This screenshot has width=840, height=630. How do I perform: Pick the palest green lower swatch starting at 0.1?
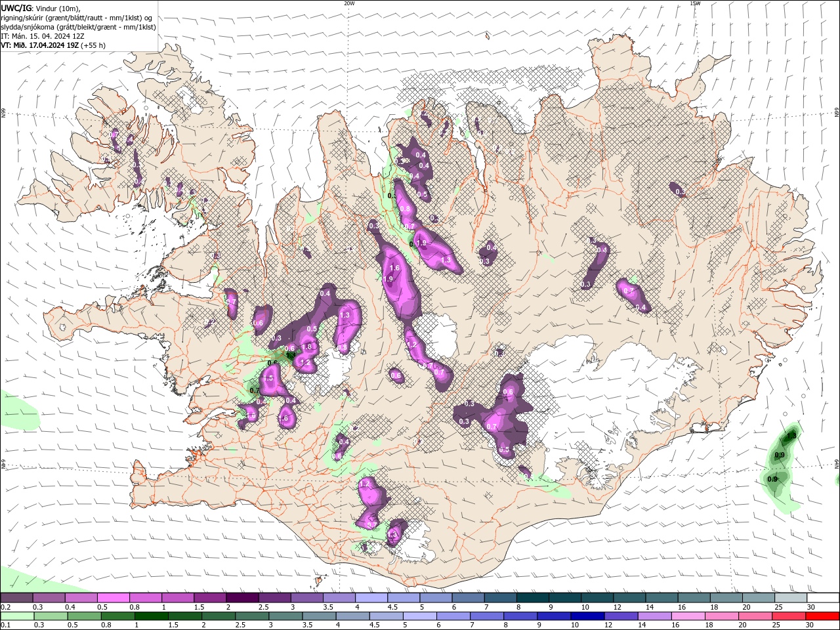[x=16, y=616]
